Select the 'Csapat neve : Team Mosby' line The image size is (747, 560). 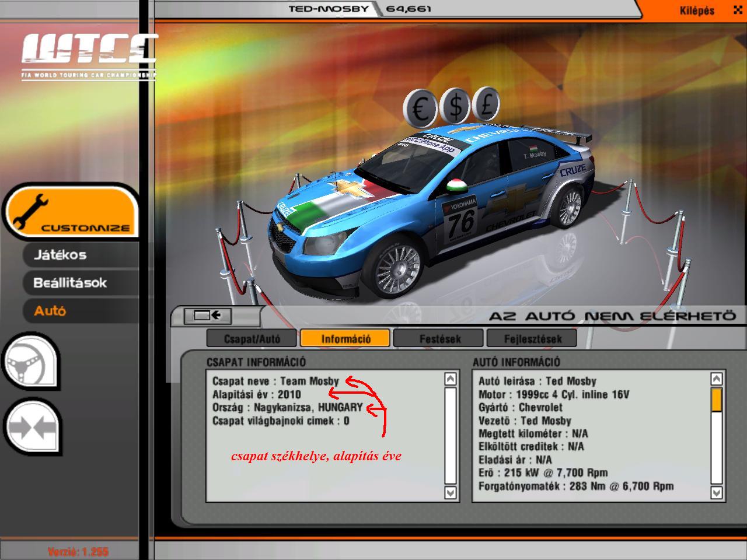tap(275, 381)
